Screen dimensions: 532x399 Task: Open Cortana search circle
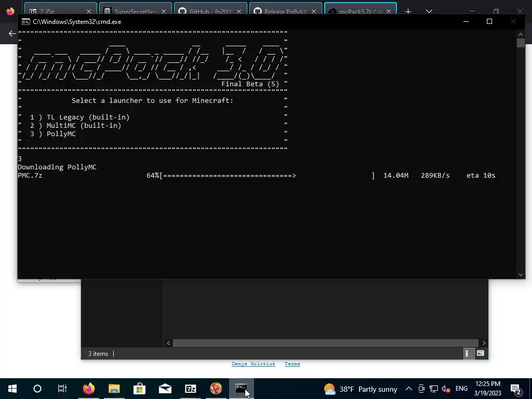coord(37,389)
